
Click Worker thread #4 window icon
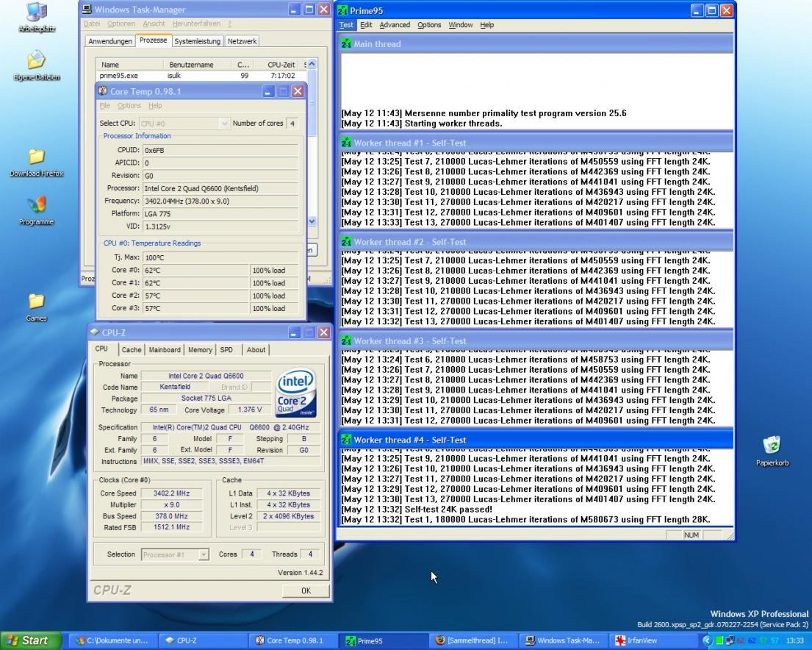346,440
